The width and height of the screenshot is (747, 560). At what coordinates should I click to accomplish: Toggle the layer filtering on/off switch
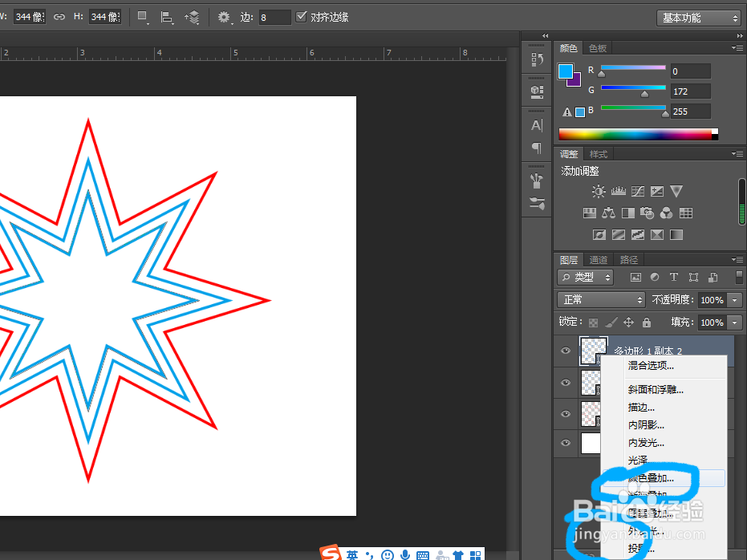click(x=739, y=277)
